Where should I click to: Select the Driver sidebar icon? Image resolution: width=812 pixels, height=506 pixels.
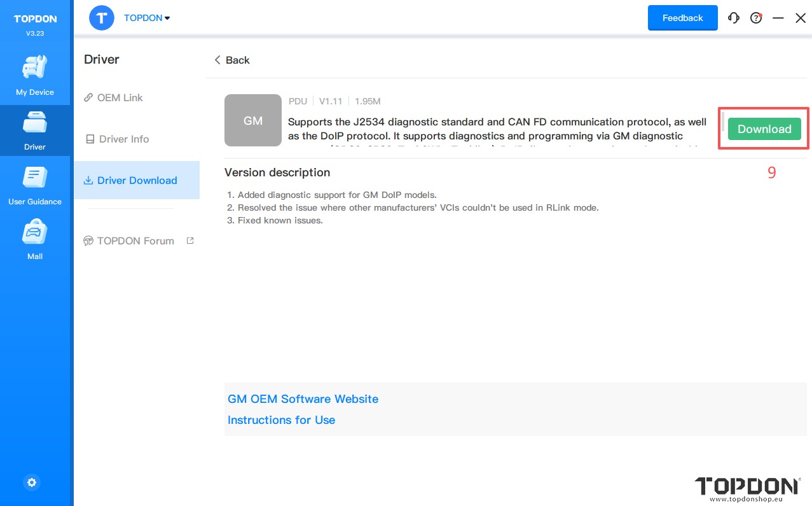[x=35, y=123]
